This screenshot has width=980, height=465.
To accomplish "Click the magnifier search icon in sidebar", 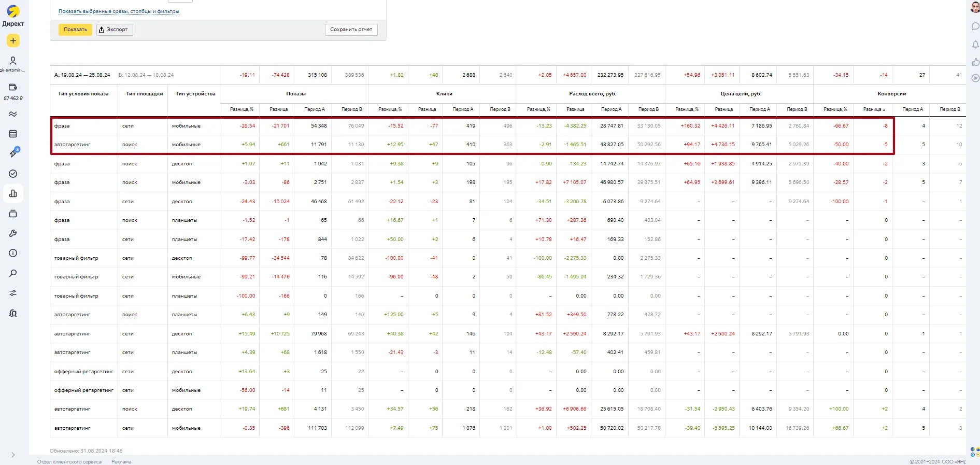I will (13, 273).
